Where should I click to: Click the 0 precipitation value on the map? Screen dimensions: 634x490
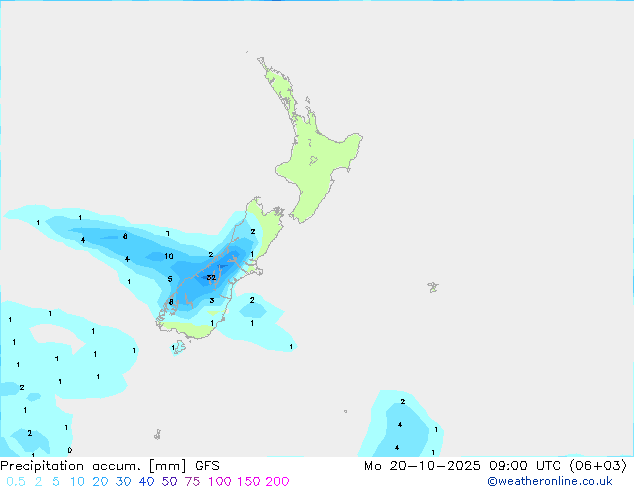click(x=70, y=450)
